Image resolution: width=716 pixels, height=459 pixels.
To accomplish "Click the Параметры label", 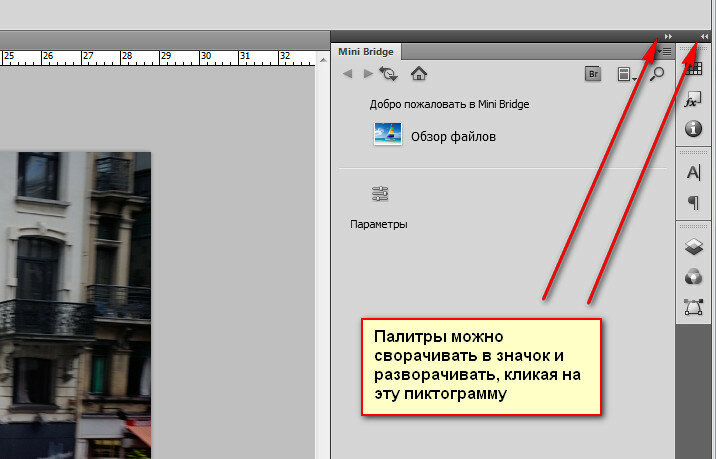I will [379, 224].
